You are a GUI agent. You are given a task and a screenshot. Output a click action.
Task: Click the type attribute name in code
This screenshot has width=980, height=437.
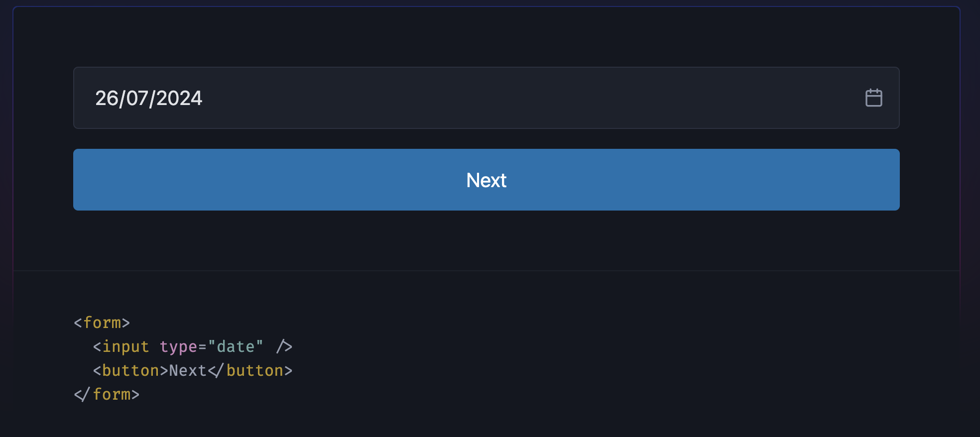[179, 346]
